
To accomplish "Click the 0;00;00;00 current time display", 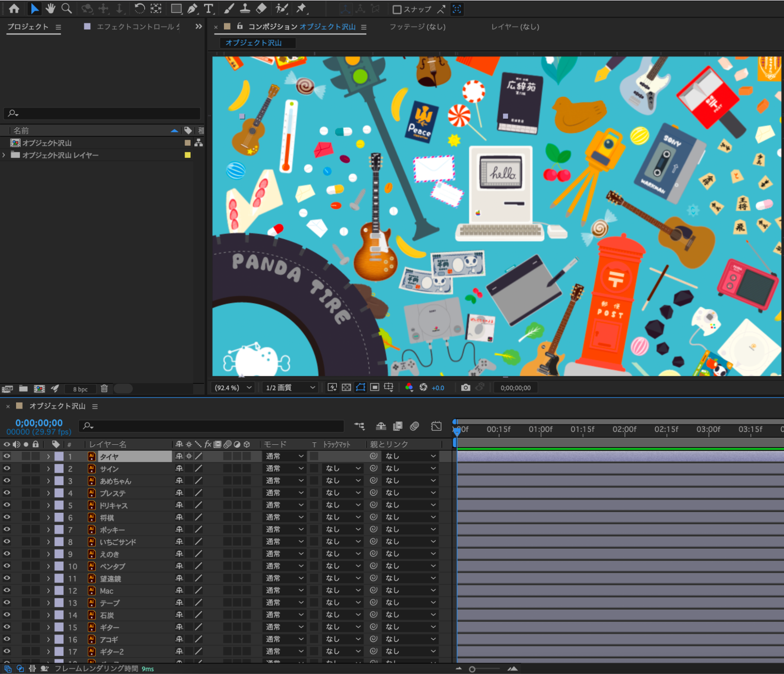I will [39, 423].
